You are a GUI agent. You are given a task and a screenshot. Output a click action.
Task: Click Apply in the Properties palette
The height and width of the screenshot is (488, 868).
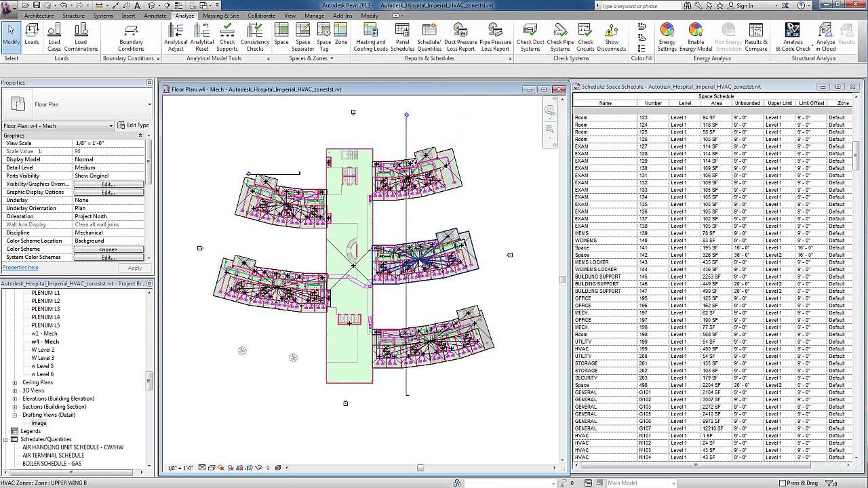coord(133,267)
